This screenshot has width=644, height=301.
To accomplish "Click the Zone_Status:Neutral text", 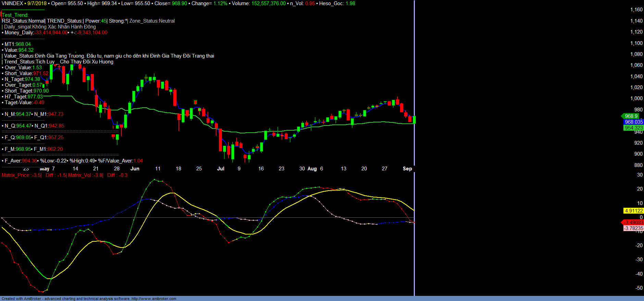I will pos(152,21).
